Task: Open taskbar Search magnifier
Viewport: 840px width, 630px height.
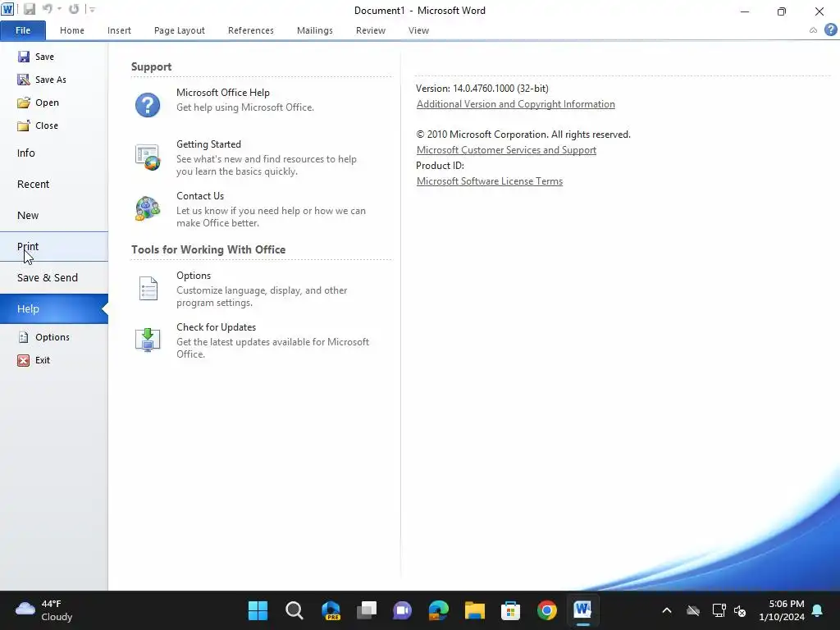Action: click(x=294, y=610)
